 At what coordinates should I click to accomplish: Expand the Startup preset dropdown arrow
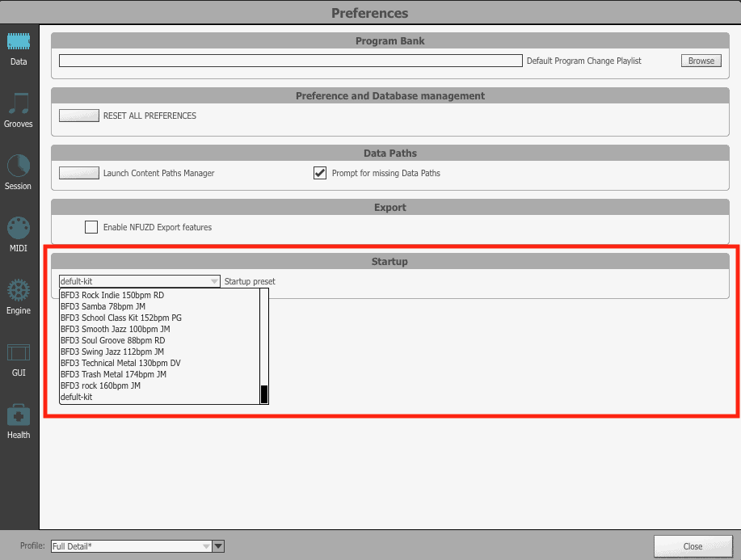click(214, 282)
